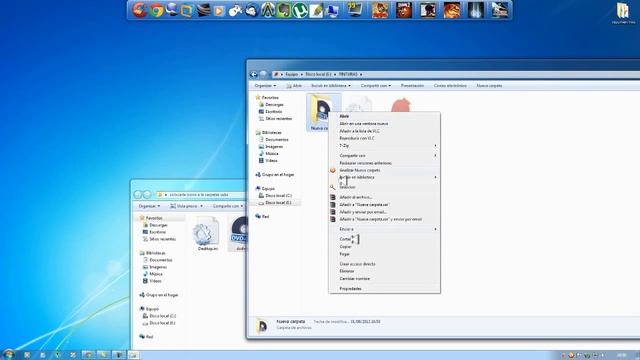Click Back arrow in the rear Explorer window
Viewport: 640px width, 360px height.
138,195
